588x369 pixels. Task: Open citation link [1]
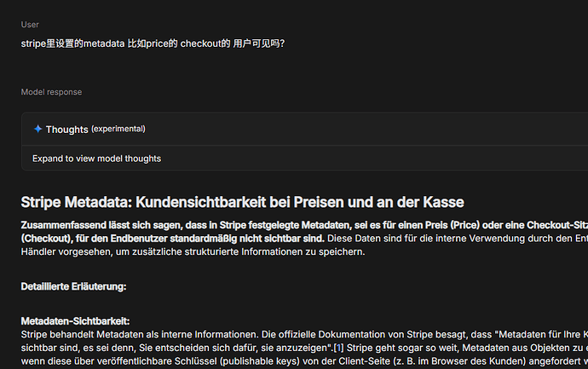338,348
